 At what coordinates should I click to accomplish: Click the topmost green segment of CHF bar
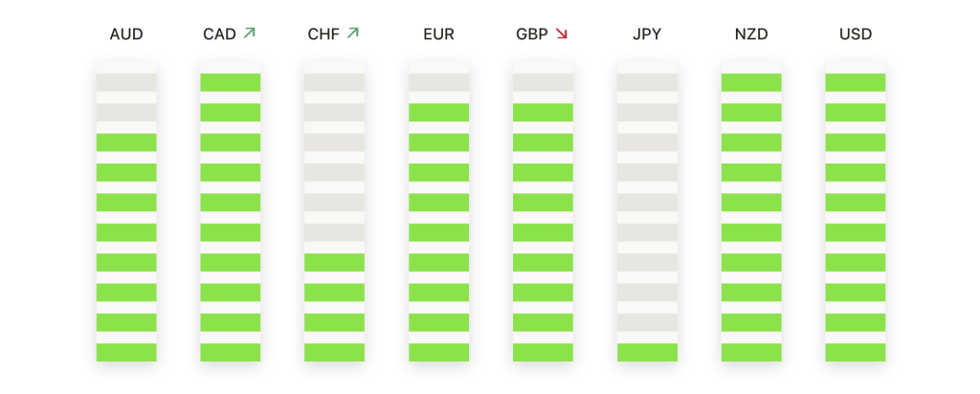click(x=334, y=262)
